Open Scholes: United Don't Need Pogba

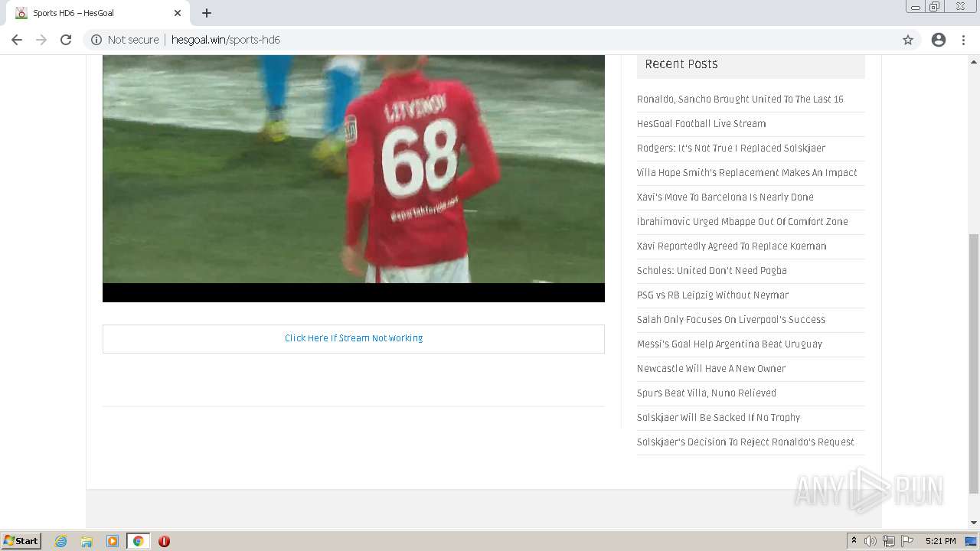(x=712, y=271)
